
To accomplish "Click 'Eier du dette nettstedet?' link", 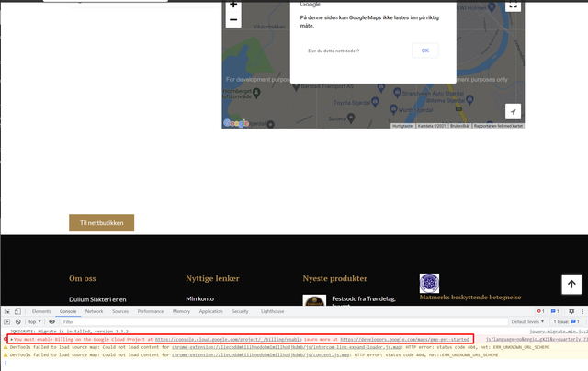I will pyautogui.click(x=334, y=51).
